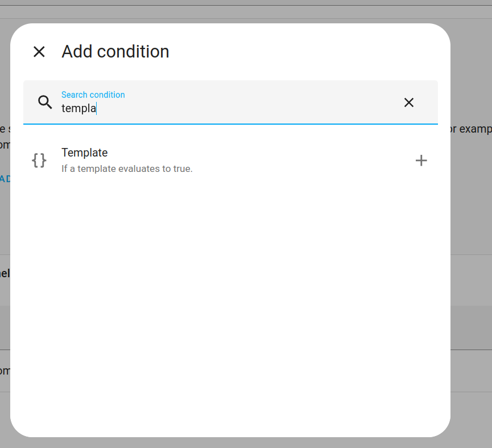Viewport: 492px width, 448px height.
Task: Click the darker gray band behind dialog
Action: [471, 327]
